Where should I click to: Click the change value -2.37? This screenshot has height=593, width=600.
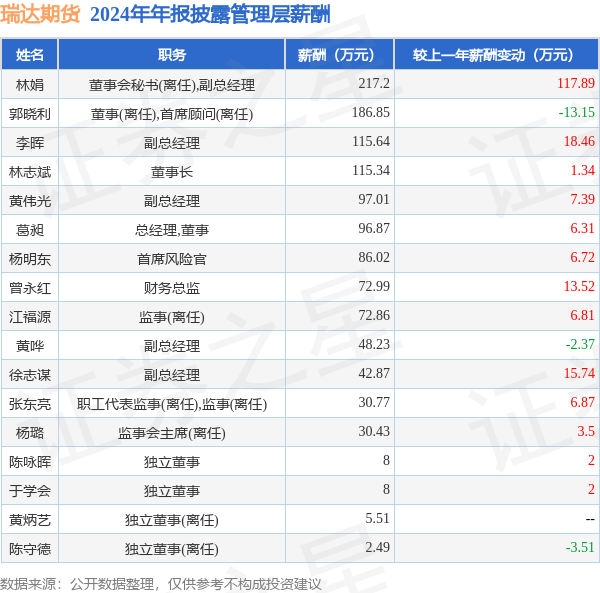coord(580,344)
